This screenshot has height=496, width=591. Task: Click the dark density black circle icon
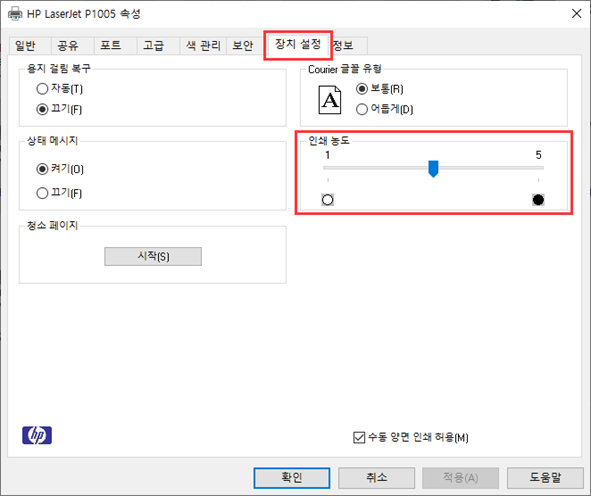(538, 199)
